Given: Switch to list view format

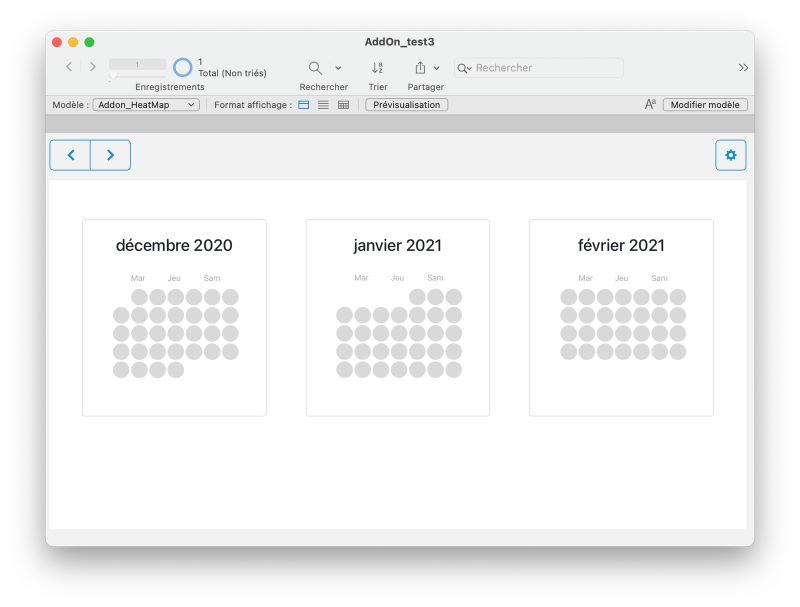Looking at the screenshot, I should pyautogui.click(x=323, y=105).
